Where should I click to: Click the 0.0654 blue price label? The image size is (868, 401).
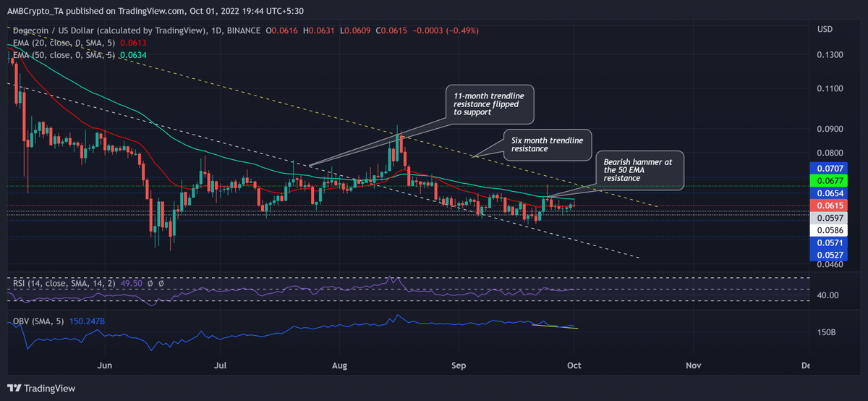[827, 193]
